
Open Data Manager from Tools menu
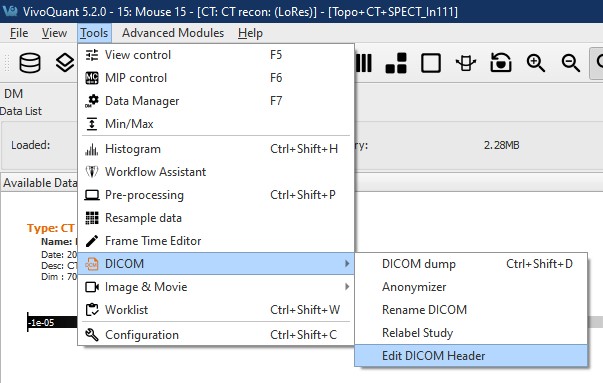coord(216,101)
